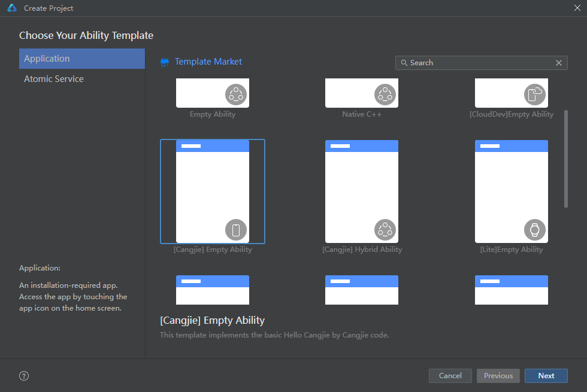This screenshot has height=392, width=587.
Task: Click the phone icon on [Cangjie] Empty Ability
Action: click(x=236, y=230)
